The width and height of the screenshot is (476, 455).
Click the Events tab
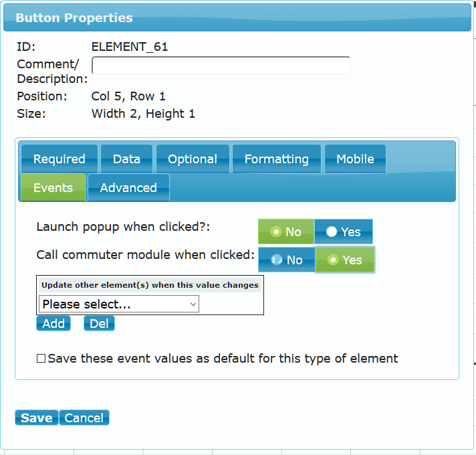(x=53, y=187)
